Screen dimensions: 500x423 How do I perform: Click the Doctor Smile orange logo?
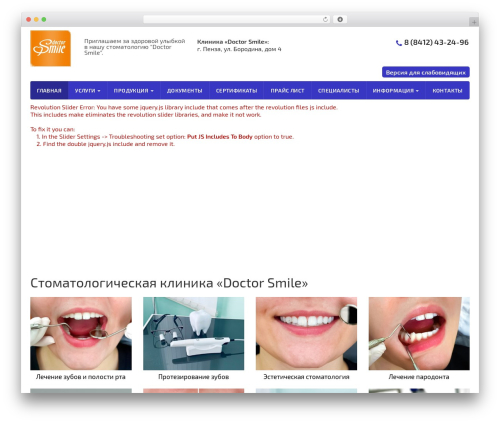click(x=50, y=48)
